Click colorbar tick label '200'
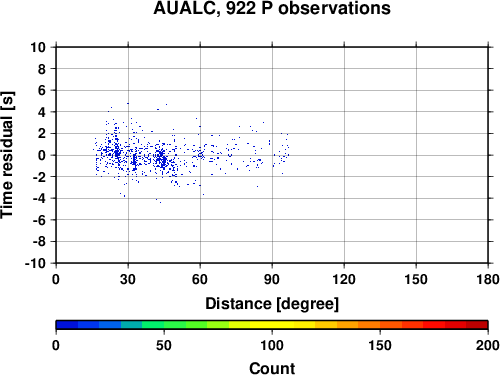This screenshot has height=375, width=500. coord(488,345)
